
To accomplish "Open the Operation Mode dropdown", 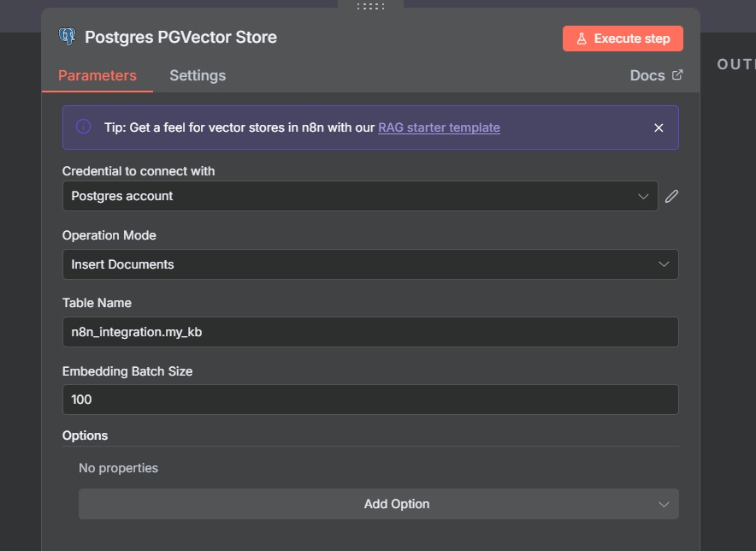I will (x=370, y=264).
